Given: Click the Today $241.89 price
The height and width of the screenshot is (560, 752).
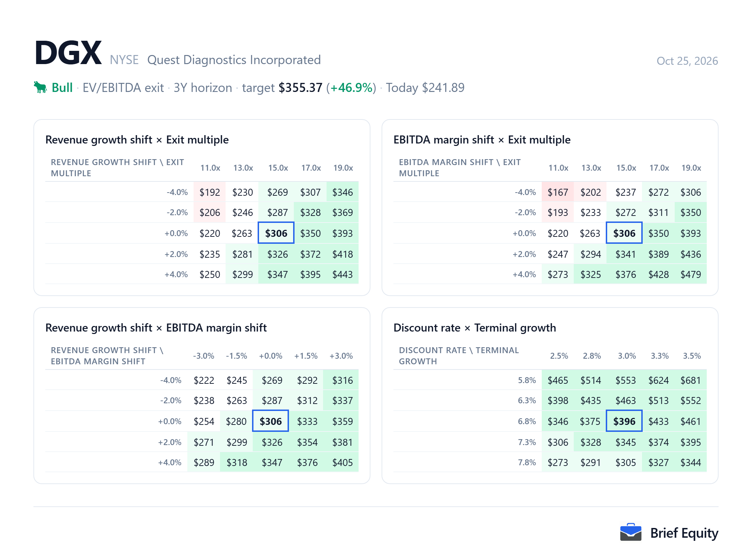Looking at the screenshot, I should (x=425, y=88).
